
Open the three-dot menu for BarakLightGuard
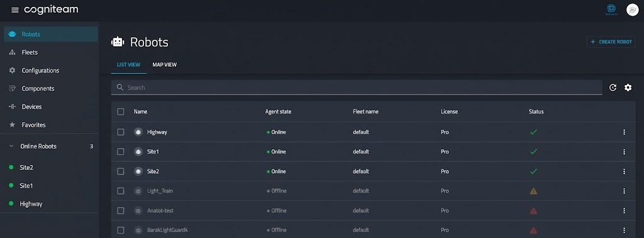click(x=624, y=230)
